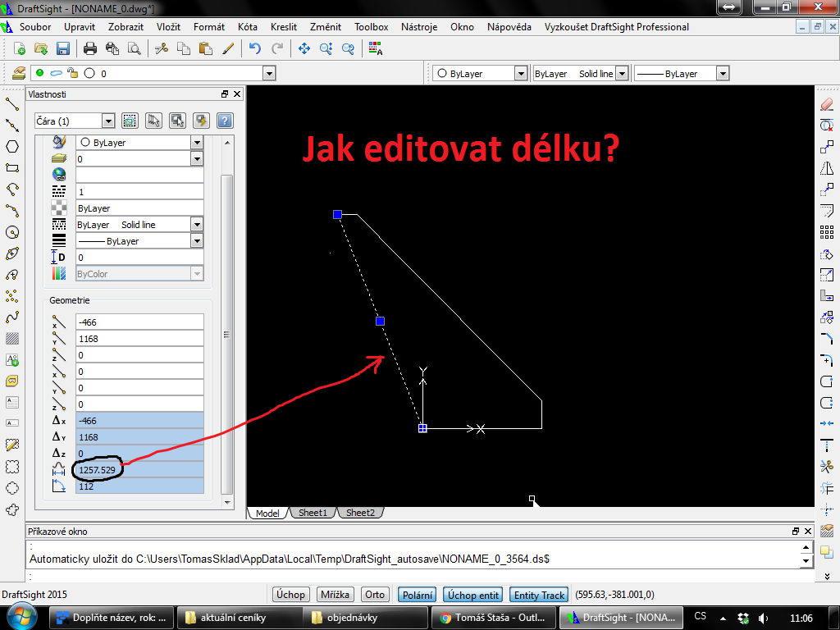This screenshot has width=840, height=630.
Task: Toggle Orto mode in status bar
Action: [375, 595]
